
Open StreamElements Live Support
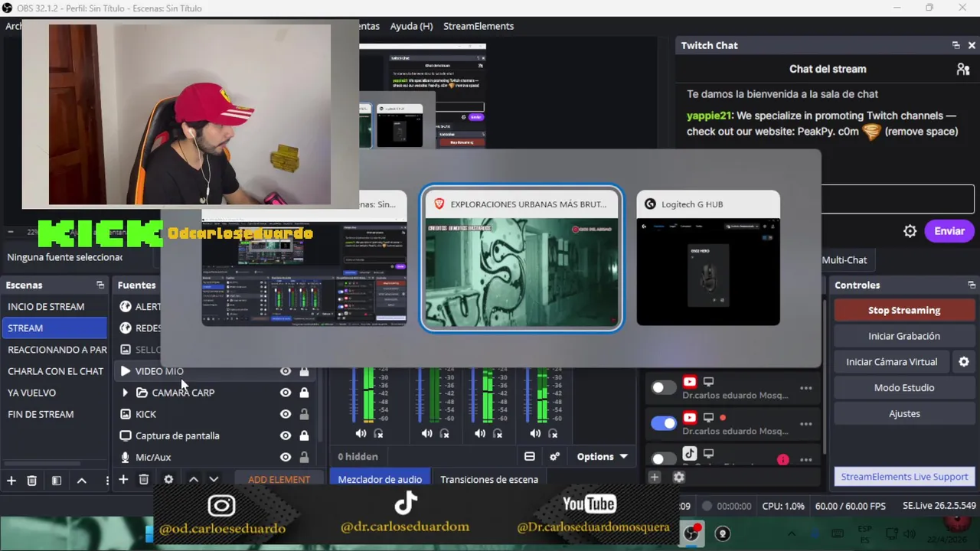(904, 477)
